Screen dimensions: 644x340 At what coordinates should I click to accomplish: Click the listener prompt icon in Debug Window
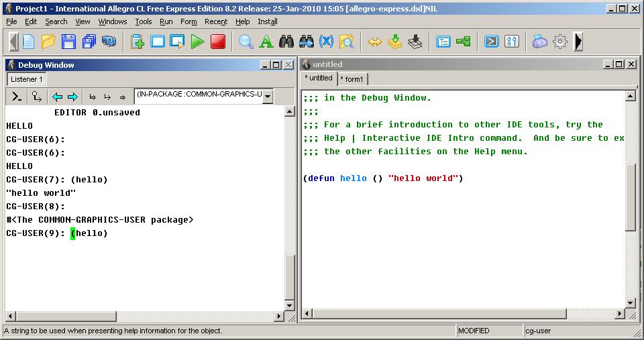click(17, 97)
